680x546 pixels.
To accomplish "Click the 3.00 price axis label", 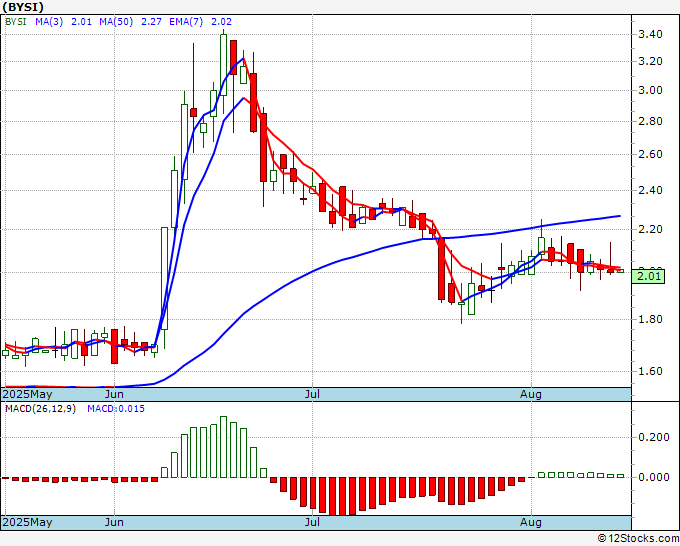I will pos(650,91).
